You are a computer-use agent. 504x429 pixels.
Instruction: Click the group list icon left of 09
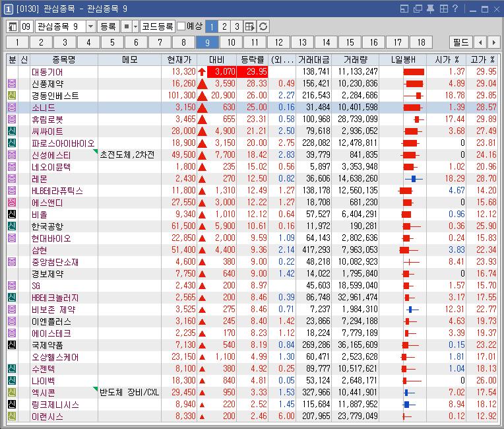point(13,26)
